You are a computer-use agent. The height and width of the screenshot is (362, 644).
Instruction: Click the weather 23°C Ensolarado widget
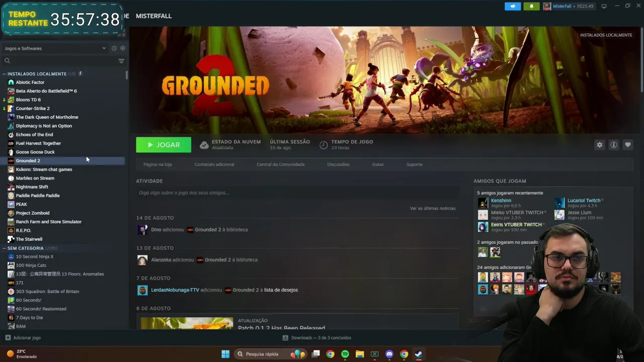[x=22, y=354]
